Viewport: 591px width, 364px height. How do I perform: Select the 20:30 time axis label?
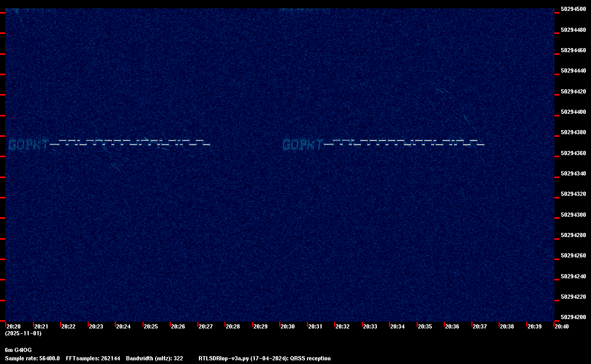tap(288, 326)
